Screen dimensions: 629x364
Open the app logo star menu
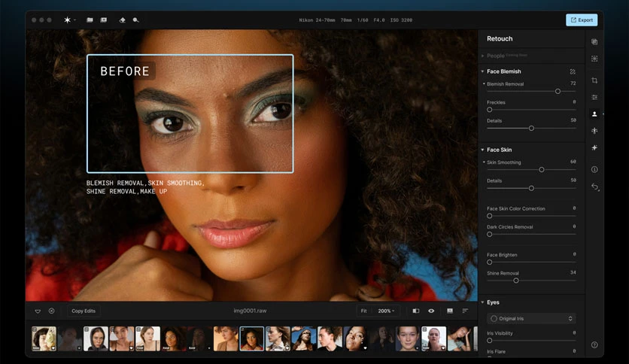(67, 20)
